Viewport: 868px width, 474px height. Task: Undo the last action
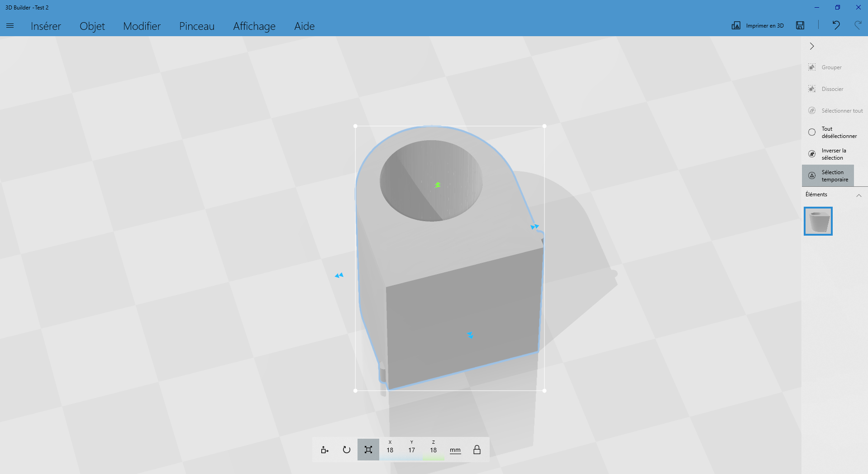coord(836,25)
